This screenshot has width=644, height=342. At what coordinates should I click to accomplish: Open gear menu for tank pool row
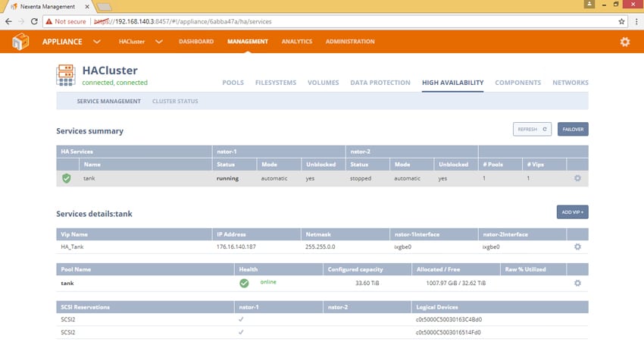pyautogui.click(x=577, y=283)
